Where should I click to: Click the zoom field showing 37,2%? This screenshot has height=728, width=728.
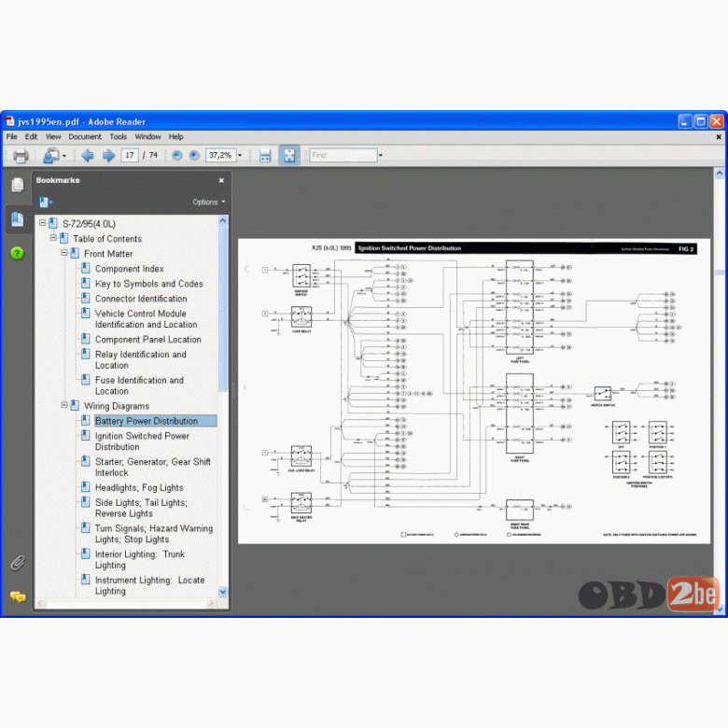[x=221, y=155]
